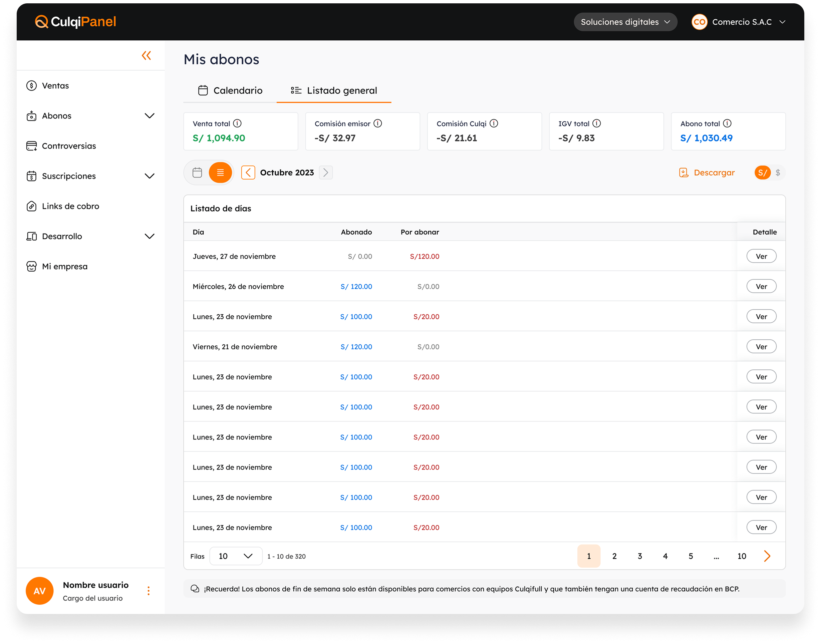Go to previous month arrow
Viewport: 821px width, 644px height.
click(248, 173)
